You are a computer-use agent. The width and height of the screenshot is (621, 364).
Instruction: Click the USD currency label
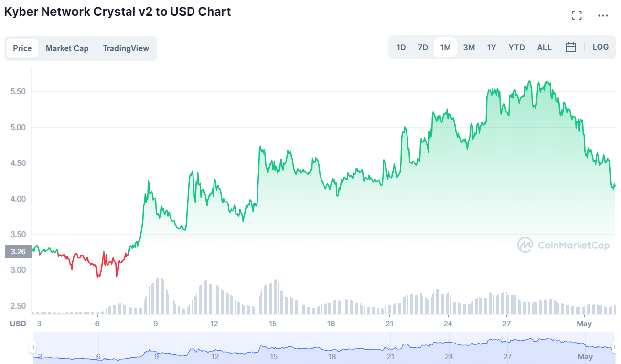pyautogui.click(x=18, y=323)
